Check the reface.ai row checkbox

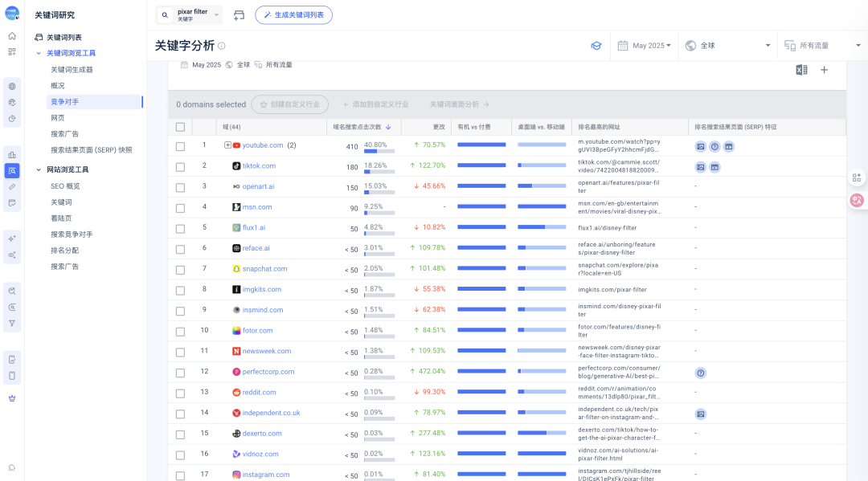click(181, 250)
